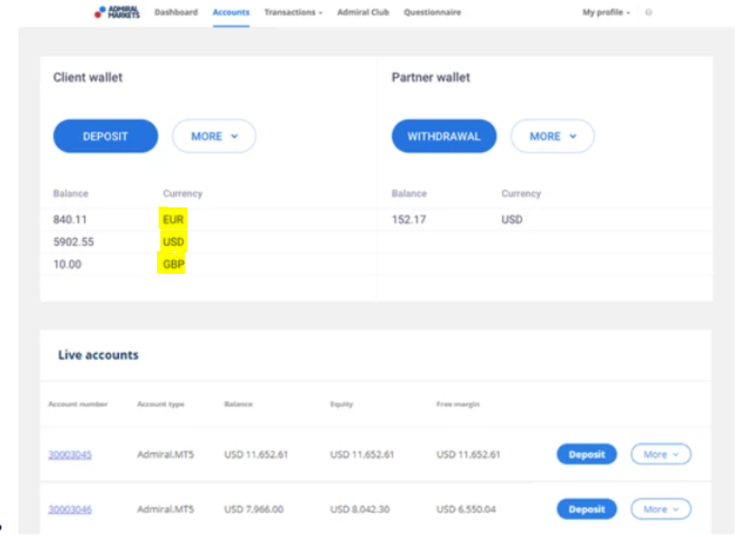
Task: Click the 10.00 balance value
Action: click(x=67, y=265)
